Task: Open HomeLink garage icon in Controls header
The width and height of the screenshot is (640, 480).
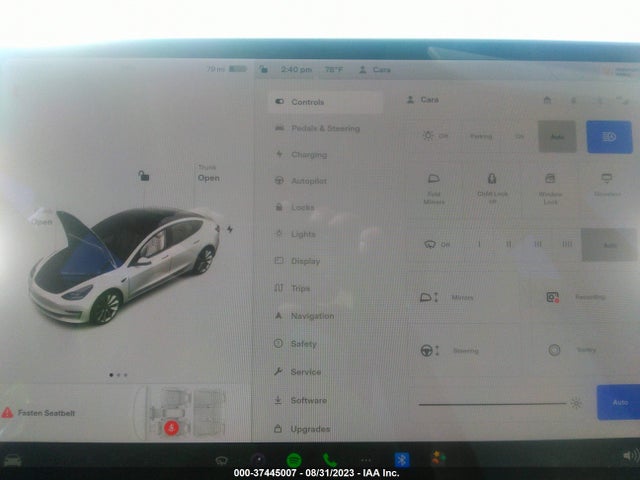Action: tap(547, 100)
